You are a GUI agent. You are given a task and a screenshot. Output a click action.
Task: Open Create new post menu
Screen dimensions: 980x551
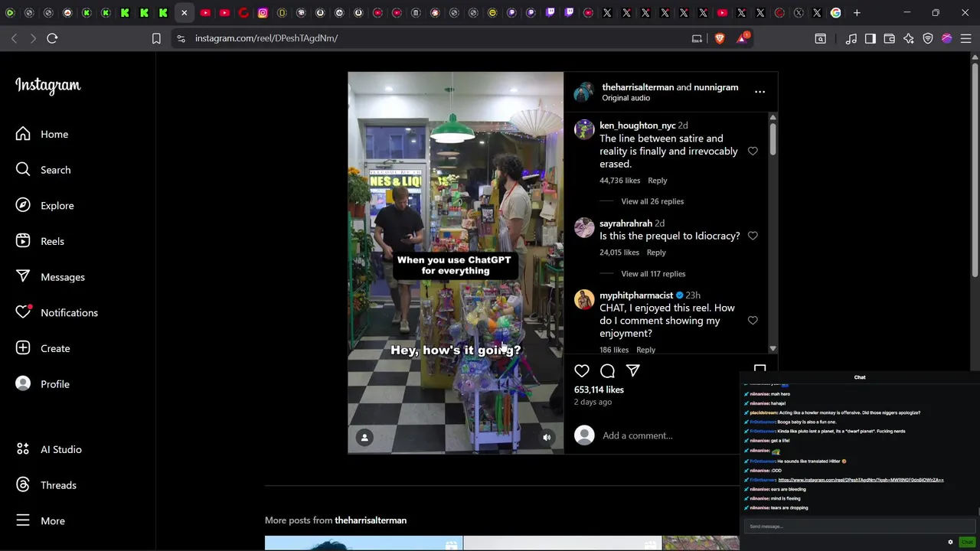[44, 348]
